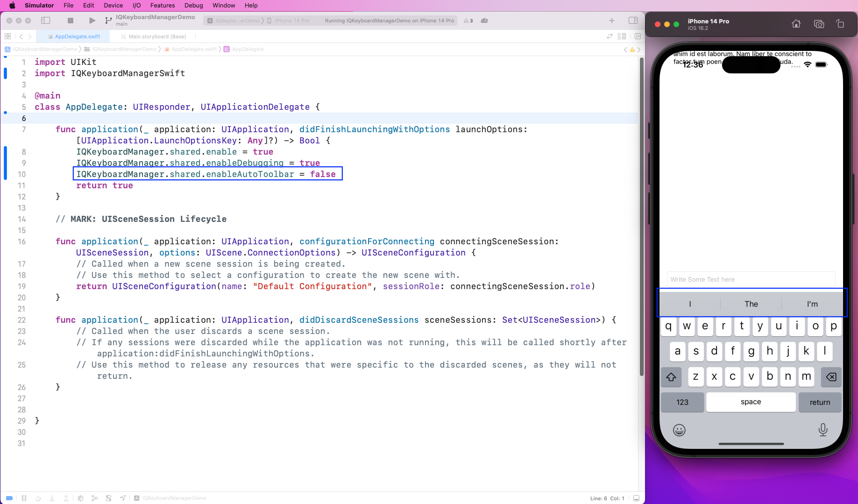Go forward in editor history
Viewport: 858px width, 504px height.
30,36
